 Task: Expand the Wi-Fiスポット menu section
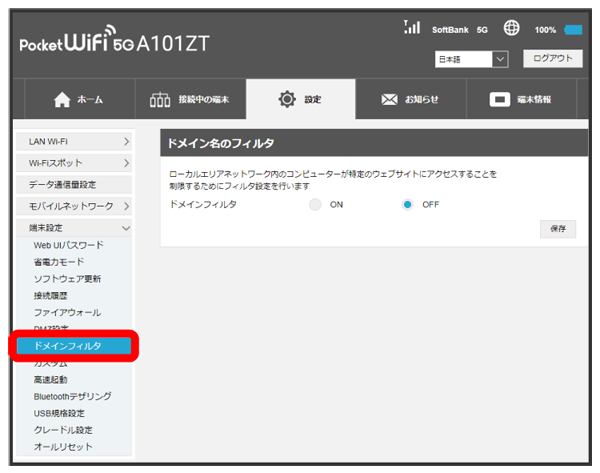[76, 163]
